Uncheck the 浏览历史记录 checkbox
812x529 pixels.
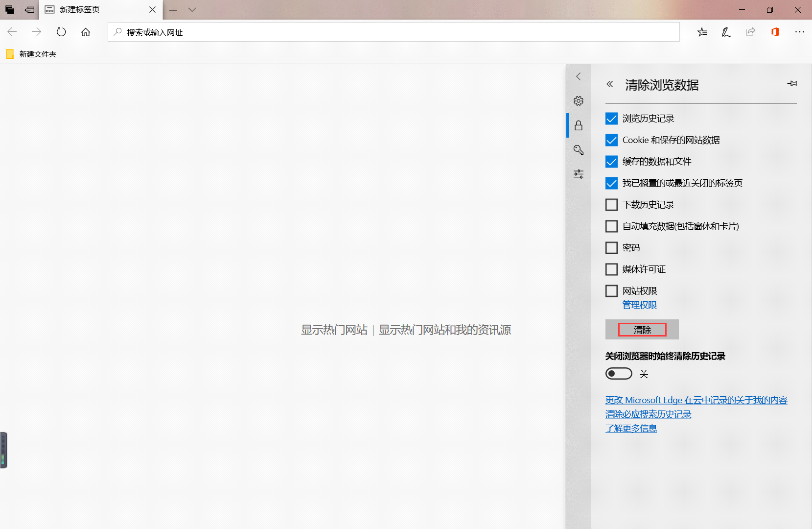coord(611,119)
